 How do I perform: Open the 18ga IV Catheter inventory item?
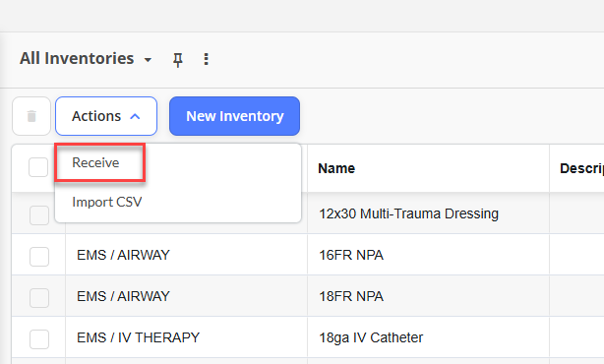(371, 337)
